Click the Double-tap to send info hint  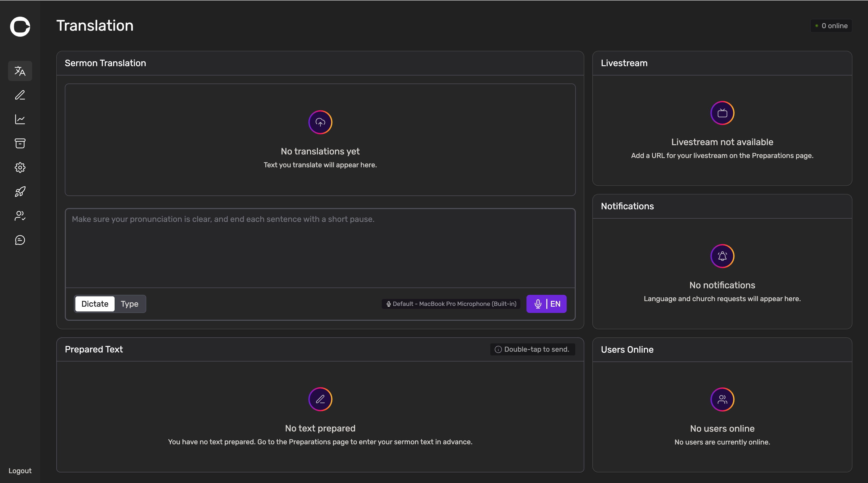point(532,349)
